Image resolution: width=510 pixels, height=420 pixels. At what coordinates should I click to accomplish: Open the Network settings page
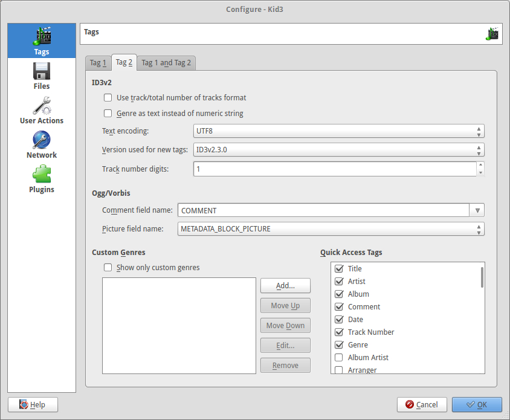pyautogui.click(x=42, y=144)
